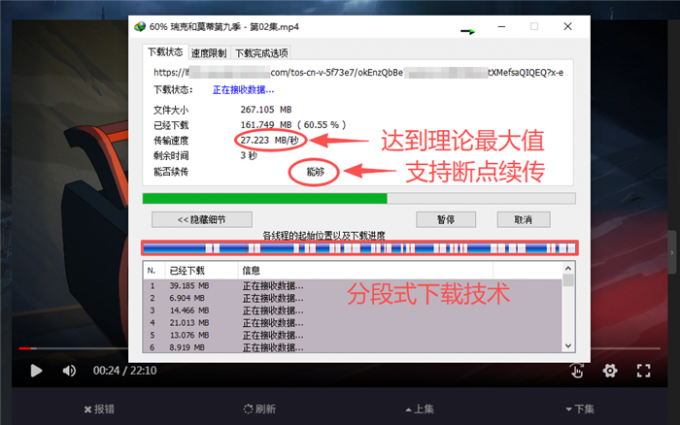Viewport: 680px width, 425px height.
Task: Click the segmented thread progress bar
Action: pyautogui.click(x=360, y=248)
